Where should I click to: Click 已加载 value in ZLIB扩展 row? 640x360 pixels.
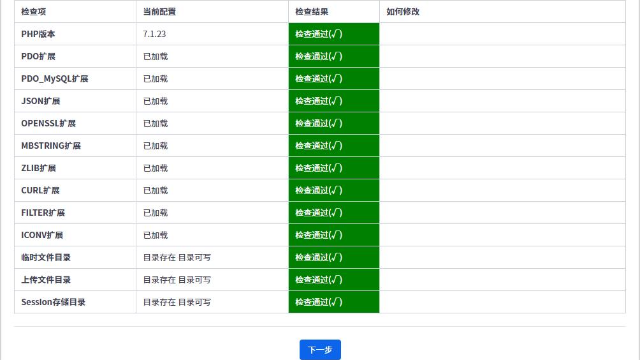[156, 168]
